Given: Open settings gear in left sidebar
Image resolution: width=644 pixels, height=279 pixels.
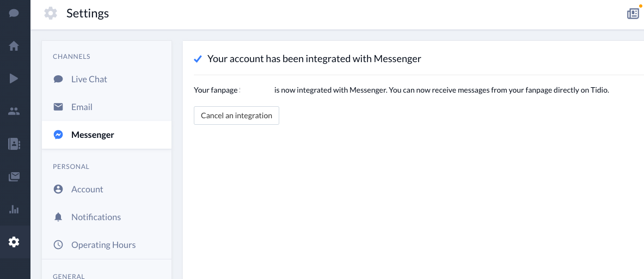Looking at the screenshot, I should pos(14,242).
